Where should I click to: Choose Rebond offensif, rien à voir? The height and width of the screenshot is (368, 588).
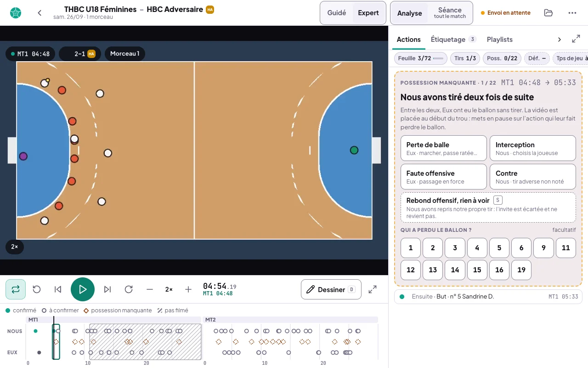pyautogui.click(x=488, y=207)
